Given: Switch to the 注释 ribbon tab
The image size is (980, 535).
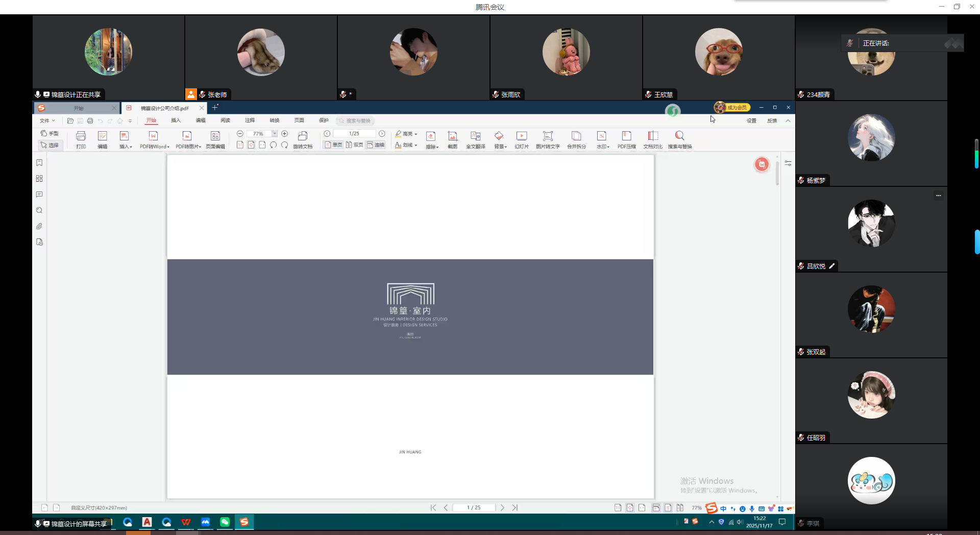Looking at the screenshot, I should [x=250, y=120].
